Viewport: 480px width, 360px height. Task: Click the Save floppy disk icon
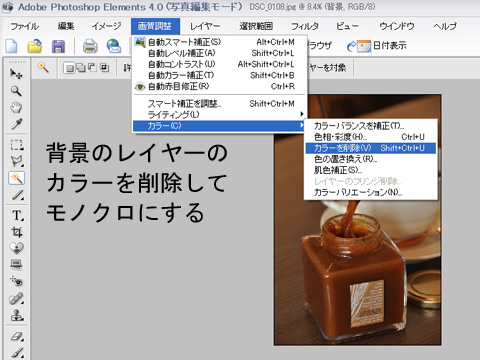pyautogui.click(x=58, y=46)
